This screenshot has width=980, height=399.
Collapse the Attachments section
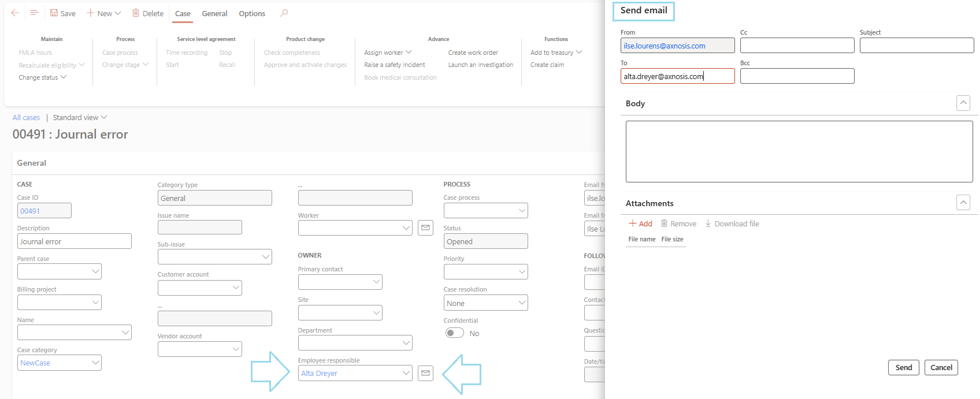coord(963,203)
